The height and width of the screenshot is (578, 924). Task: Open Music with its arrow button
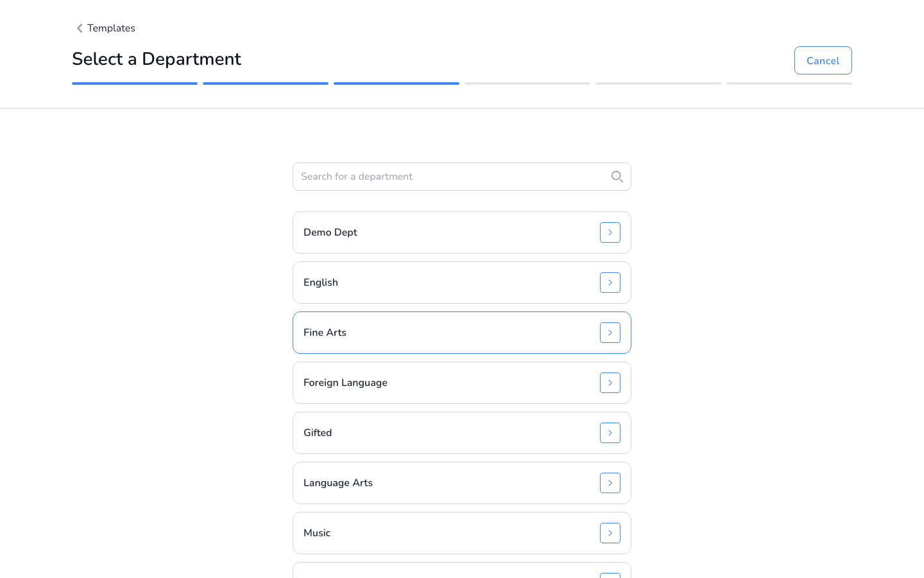click(610, 533)
